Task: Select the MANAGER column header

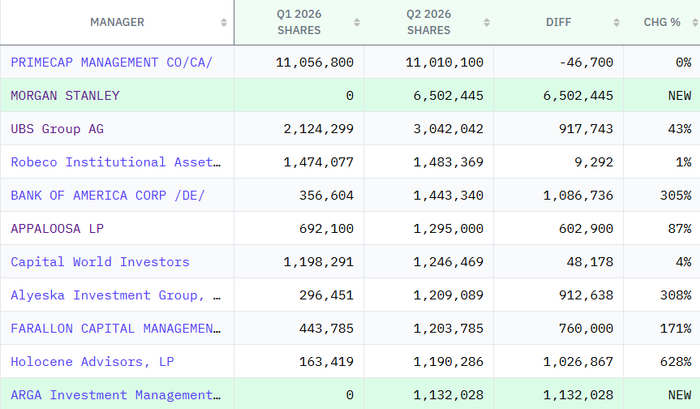Action: point(117,22)
